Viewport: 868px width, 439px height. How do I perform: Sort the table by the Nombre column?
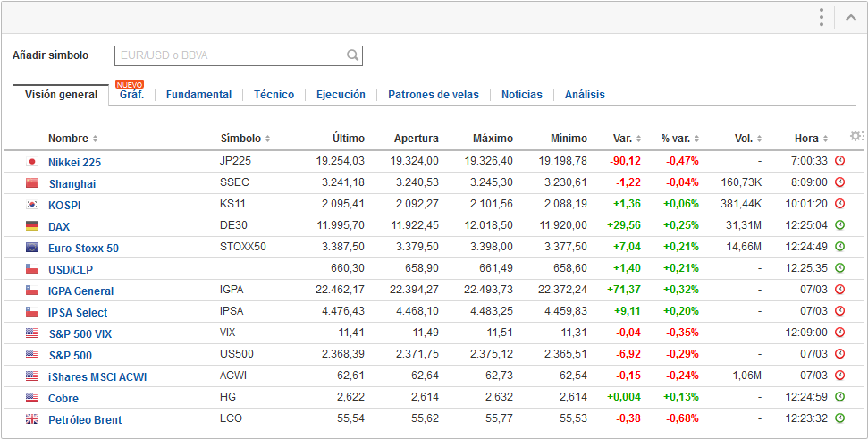[x=72, y=139]
